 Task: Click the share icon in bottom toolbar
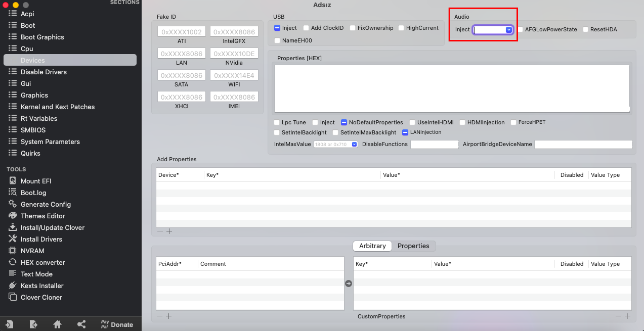point(81,324)
